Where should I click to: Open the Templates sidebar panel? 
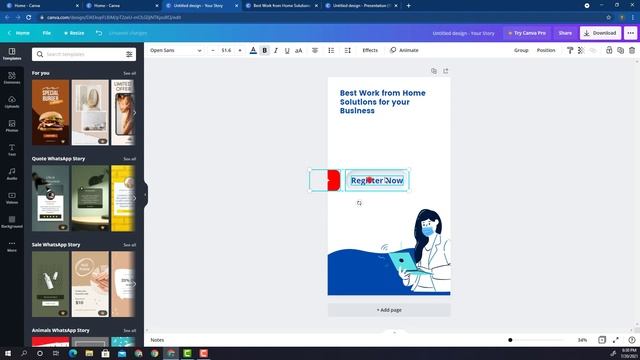(12, 54)
